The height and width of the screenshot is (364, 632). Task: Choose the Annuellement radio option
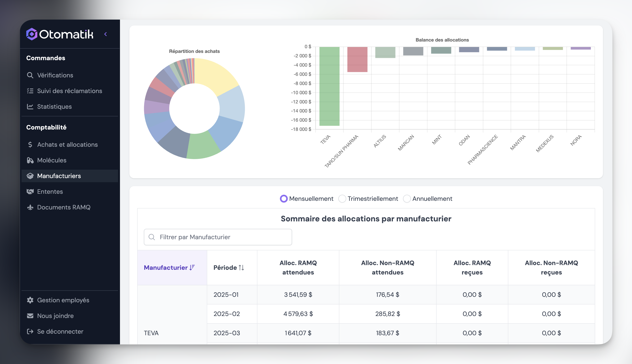407,198
